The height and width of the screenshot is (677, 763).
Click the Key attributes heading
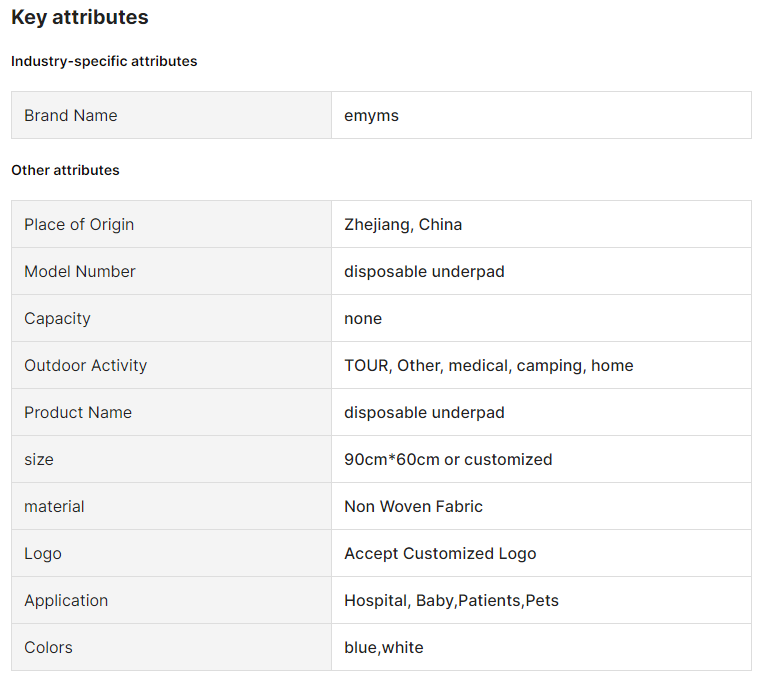80,18
